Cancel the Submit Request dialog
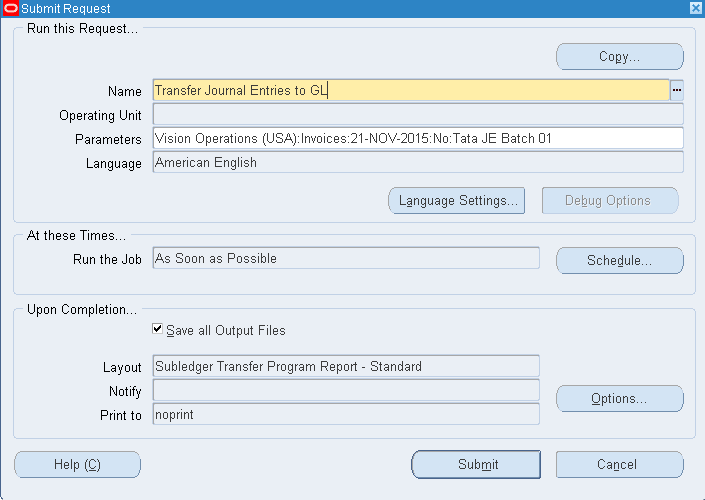Image resolution: width=705 pixels, height=500 pixels. (619, 465)
